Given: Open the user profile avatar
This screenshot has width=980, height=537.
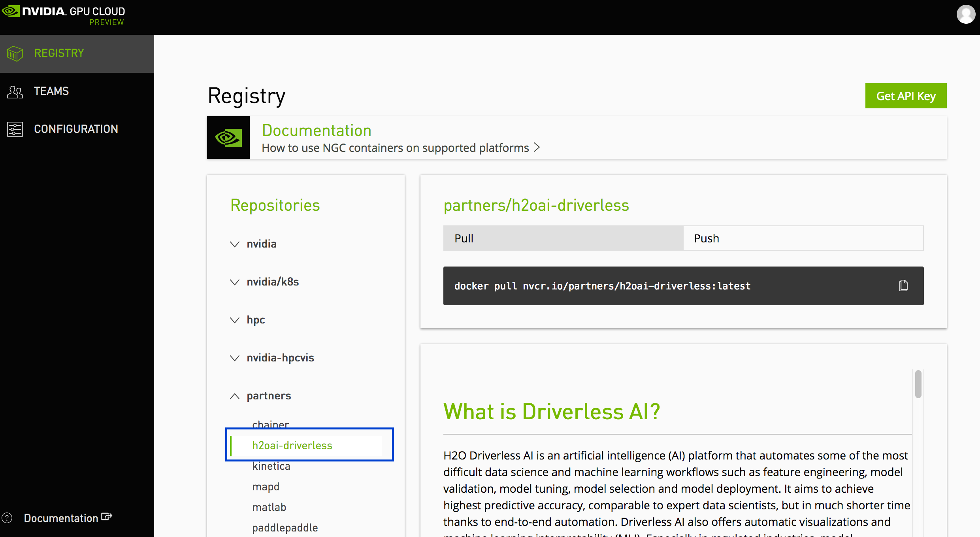Looking at the screenshot, I should pos(965,15).
